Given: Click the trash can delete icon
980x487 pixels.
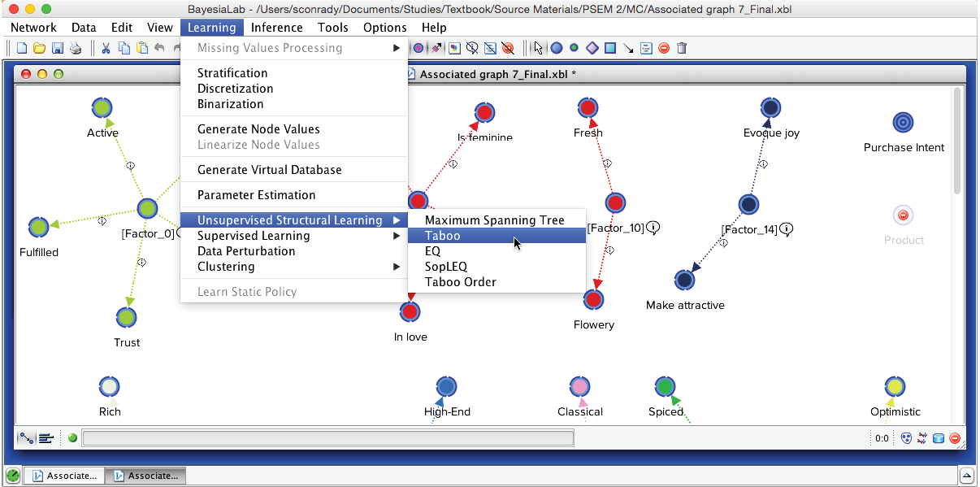Looking at the screenshot, I should [682, 49].
